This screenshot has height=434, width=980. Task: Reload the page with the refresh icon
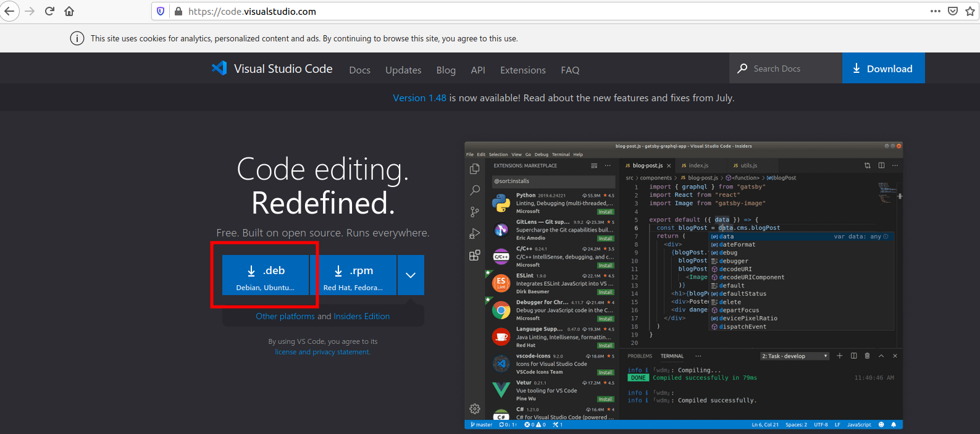(x=50, y=11)
